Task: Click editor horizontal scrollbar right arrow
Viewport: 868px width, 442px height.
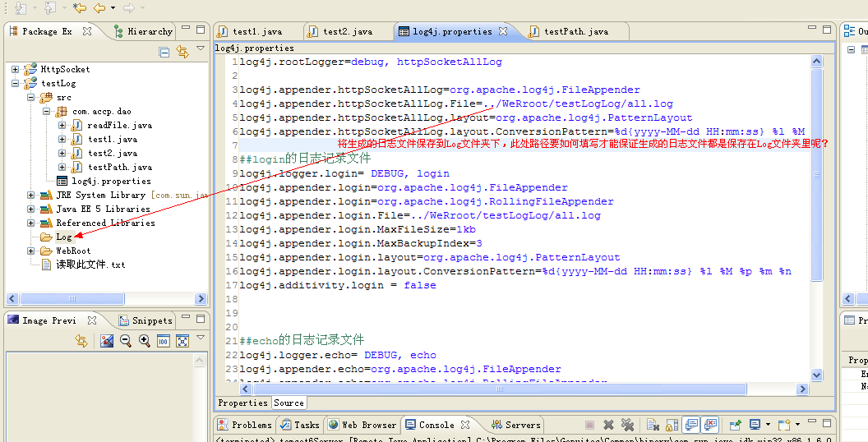Action: point(803,389)
